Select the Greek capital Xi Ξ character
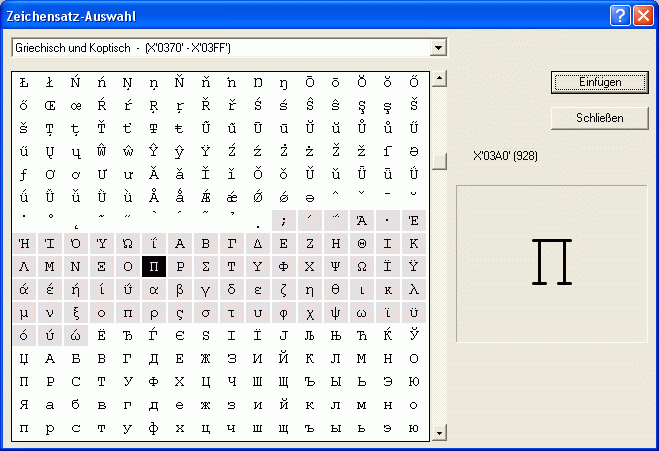Image resolution: width=659 pixels, height=451 pixels. pos(101,267)
